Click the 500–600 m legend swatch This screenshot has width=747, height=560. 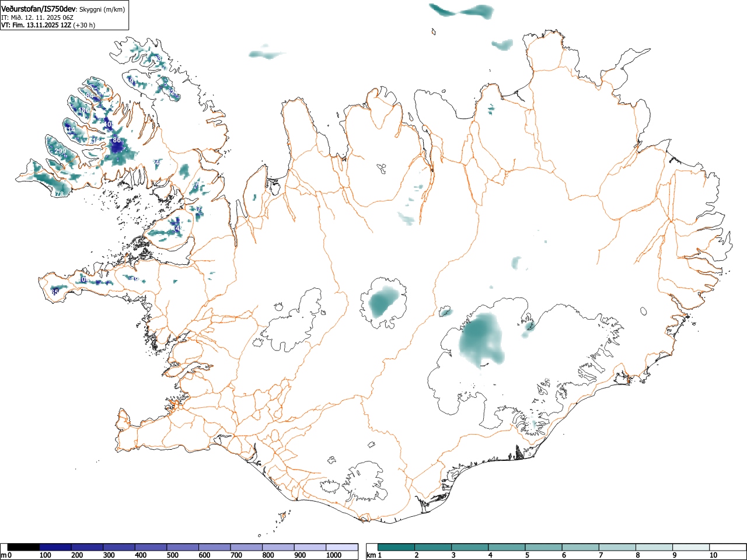(183, 548)
